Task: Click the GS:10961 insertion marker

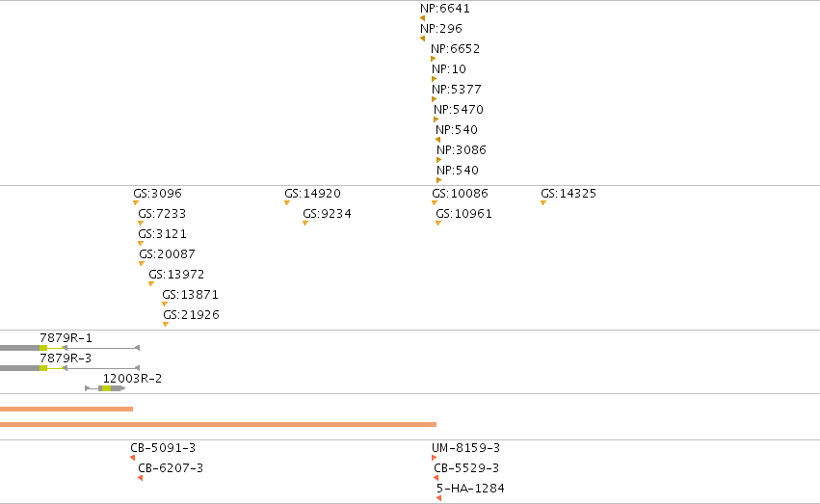Action: [438, 224]
